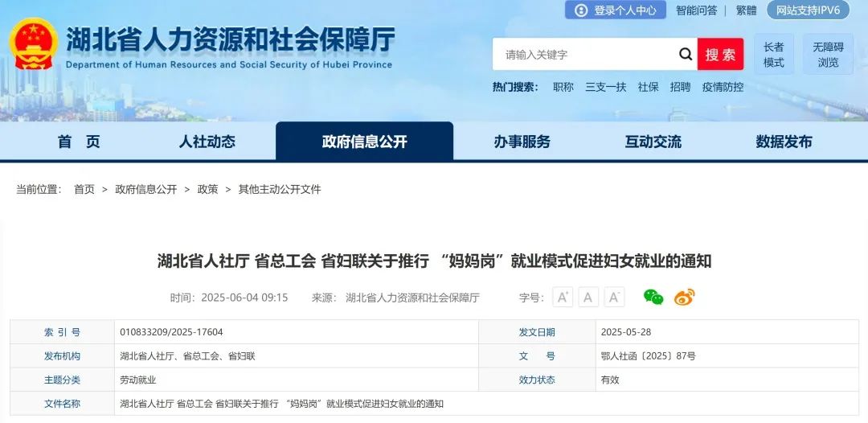868x423 pixels.
Task: Decrease font size with A- button
Action: click(x=614, y=297)
